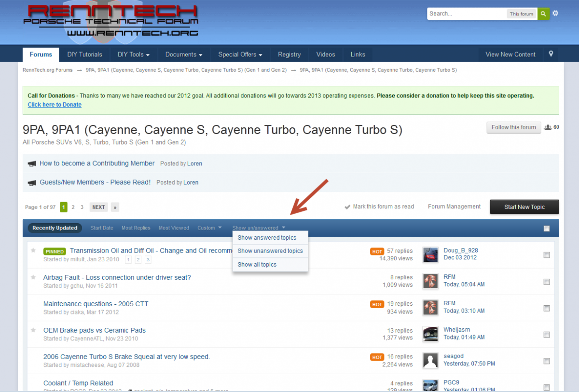
Task: Open the Custom sort dropdown
Action: [x=209, y=228]
